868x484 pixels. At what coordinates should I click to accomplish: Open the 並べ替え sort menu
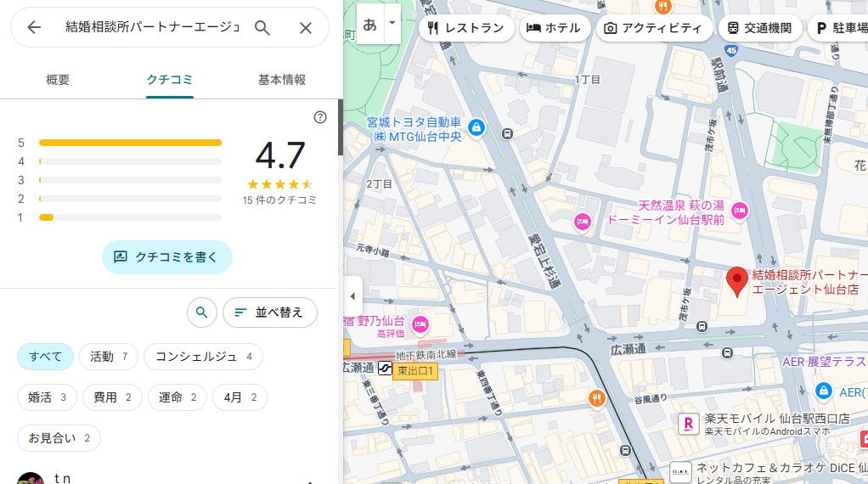pos(269,312)
